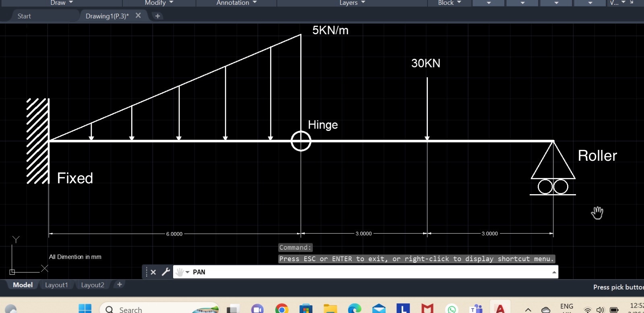The width and height of the screenshot is (644, 313).
Task: Click the PAN command input field
Action: click(365, 272)
